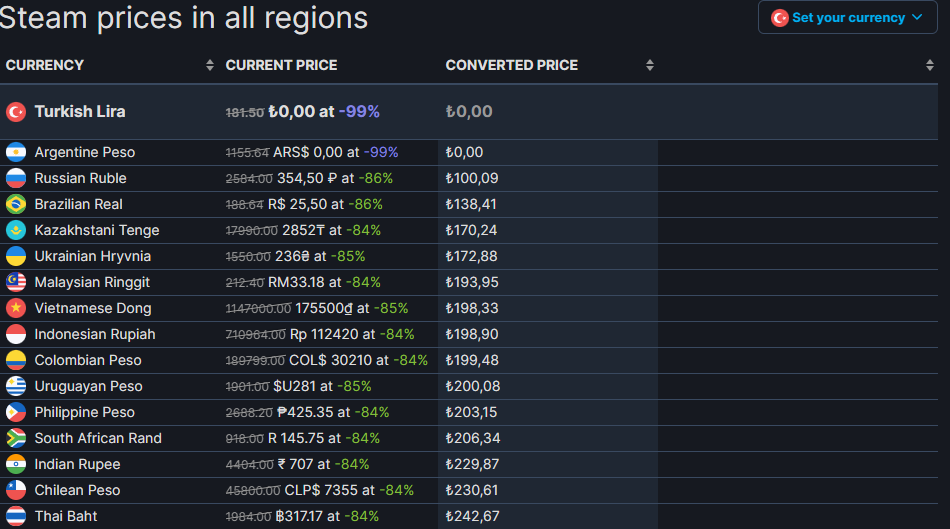The width and height of the screenshot is (950, 529).
Task: Select the Uruguayan Peso row name
Action: click(88, 387)
